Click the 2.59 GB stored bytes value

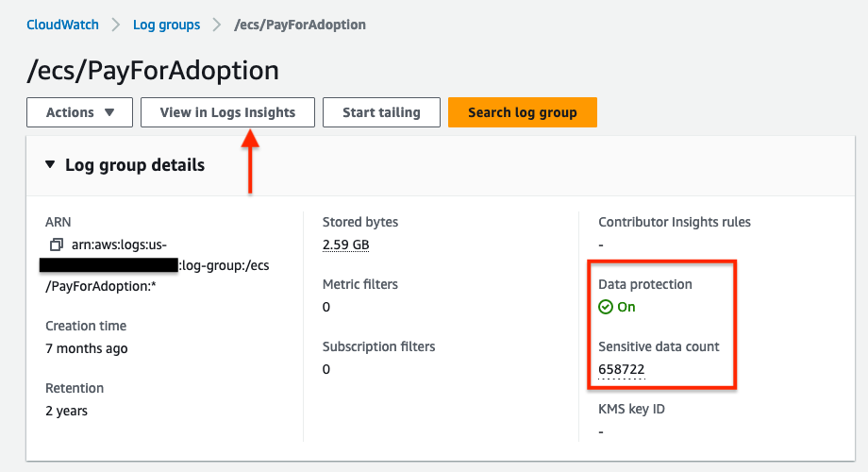coord(346,244)
